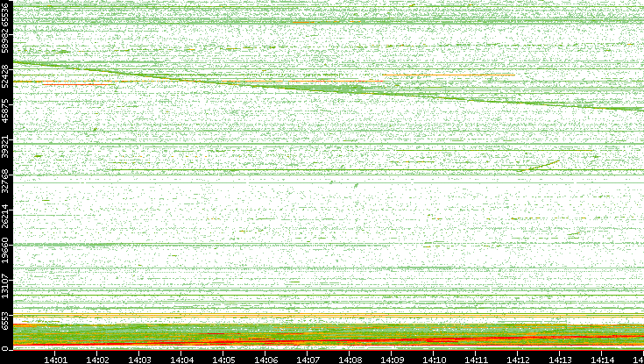Viewport: 644px width, 364px height.
Task: Select the 19660 vertical axis label
Action: (x=7, y=248)
